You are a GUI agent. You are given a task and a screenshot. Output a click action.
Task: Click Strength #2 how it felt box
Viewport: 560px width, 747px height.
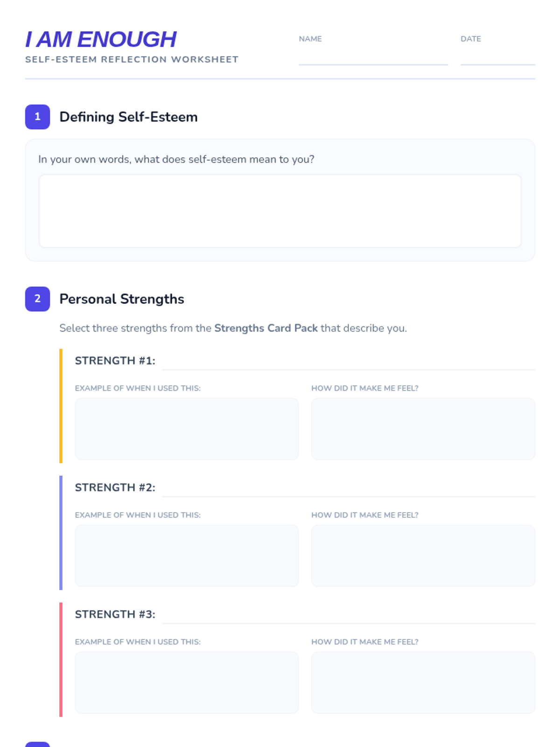click(423, 556)
